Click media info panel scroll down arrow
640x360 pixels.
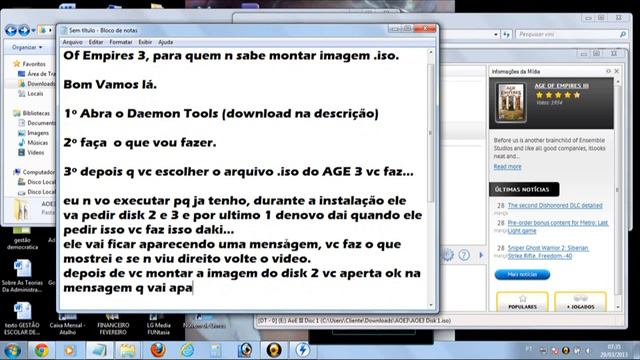[x=618, y=307]
